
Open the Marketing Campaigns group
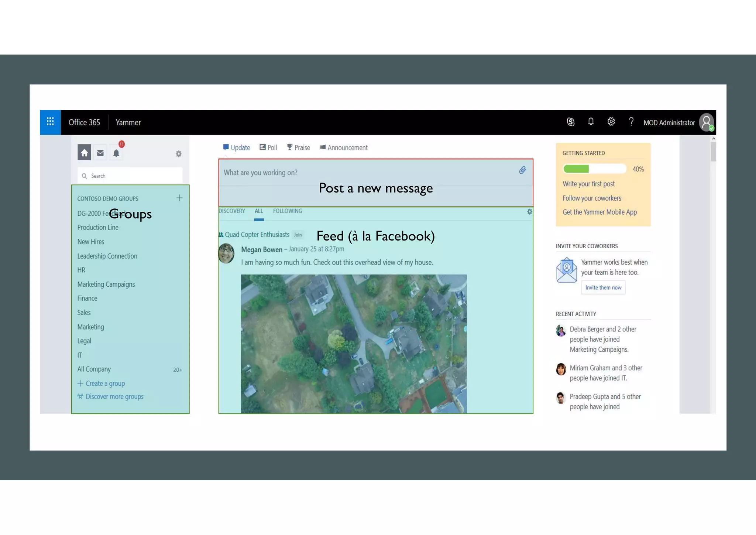point(106,284)
